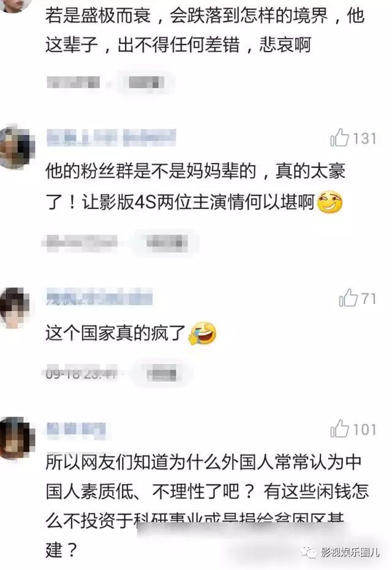
Task: Tap blurred reply button under 情何以堪啊 comment
Action: click(x=167, y=243)
